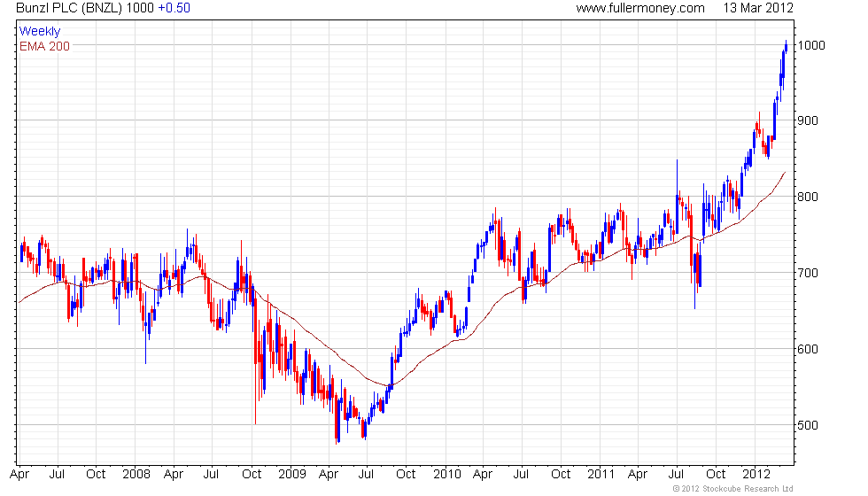The height and width of the screenshot is (496, 868).
Task: Click the chart title 'Bunzl PLC (BNZL)'
Action: click(x=69, y=8)
